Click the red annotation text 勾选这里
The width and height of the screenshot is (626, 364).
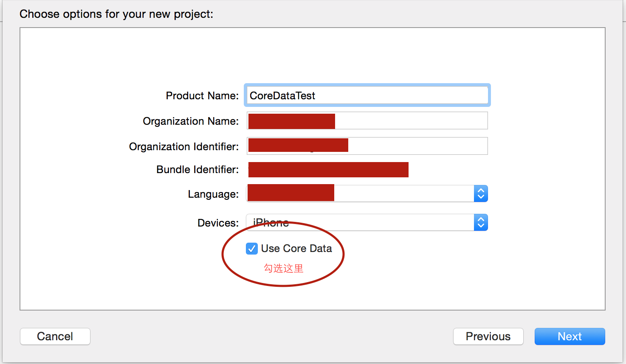click(284, 269)
